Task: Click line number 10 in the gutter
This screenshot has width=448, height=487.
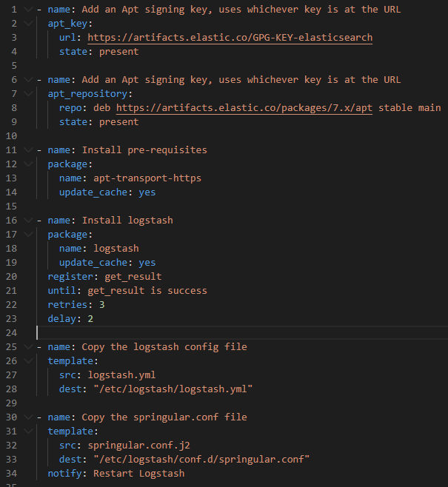Action: [12, 136]
